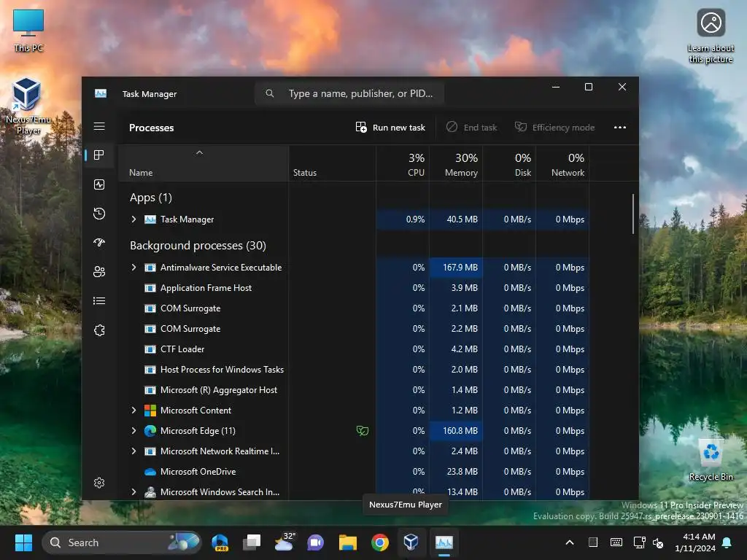Click the Microsoft Edge icon in process list
The width and height of the screenshot is (747, 560).
(150, 430)
